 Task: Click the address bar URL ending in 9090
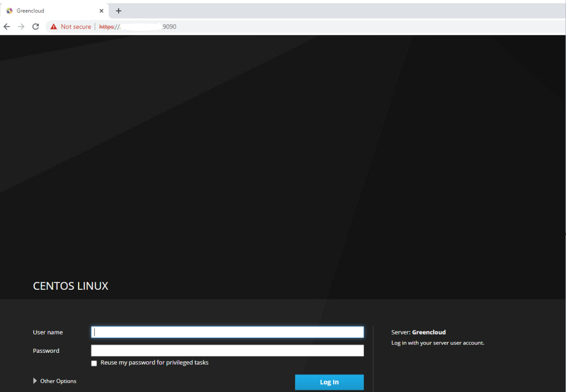(x=138, y=27)
